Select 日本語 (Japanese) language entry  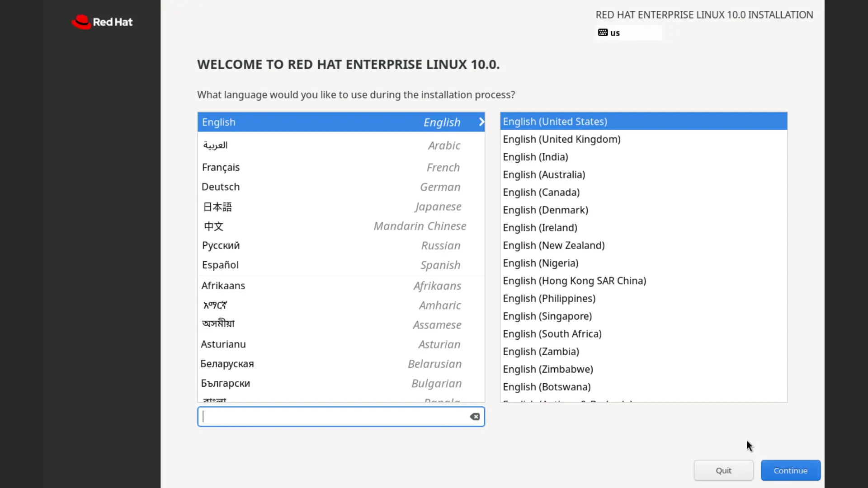pos(316,206)
